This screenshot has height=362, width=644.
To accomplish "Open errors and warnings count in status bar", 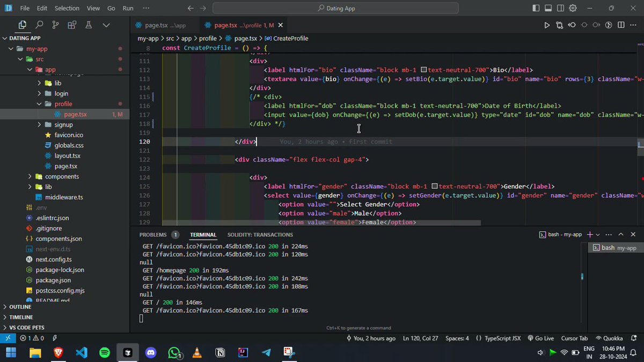I will coord(32,338).
